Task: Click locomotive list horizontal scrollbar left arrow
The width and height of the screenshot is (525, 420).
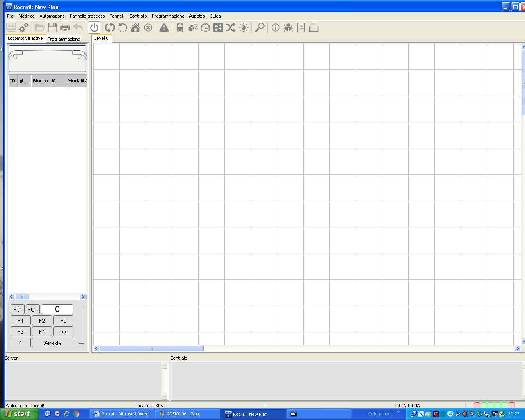Action: (11, 297)
